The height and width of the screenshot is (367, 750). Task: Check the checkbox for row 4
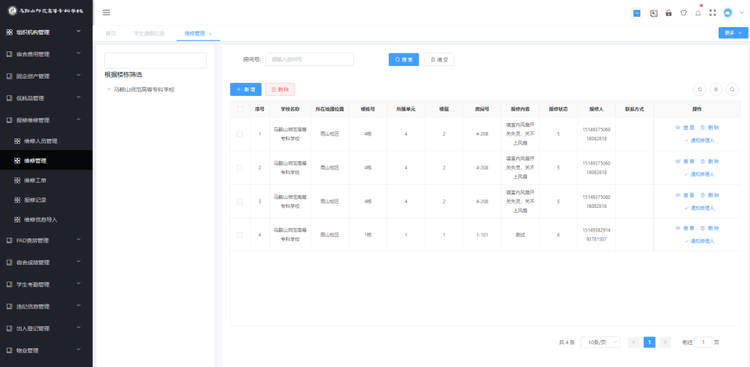[240, 234]
